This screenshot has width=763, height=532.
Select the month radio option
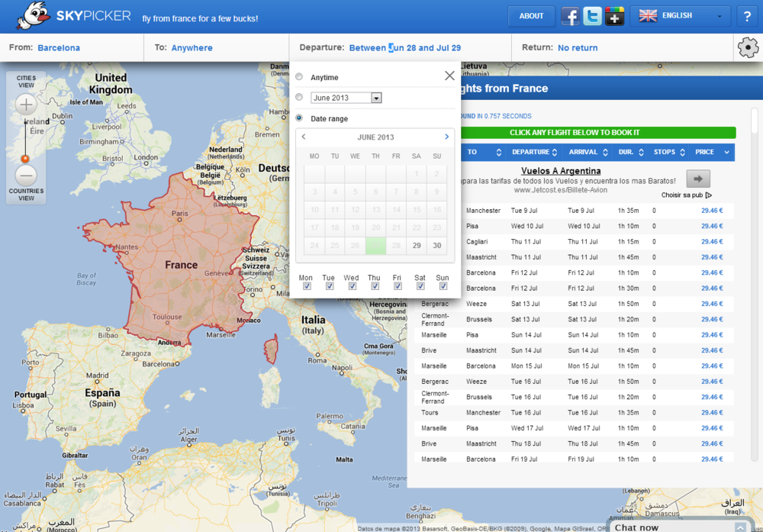click(x=299, y=98)
